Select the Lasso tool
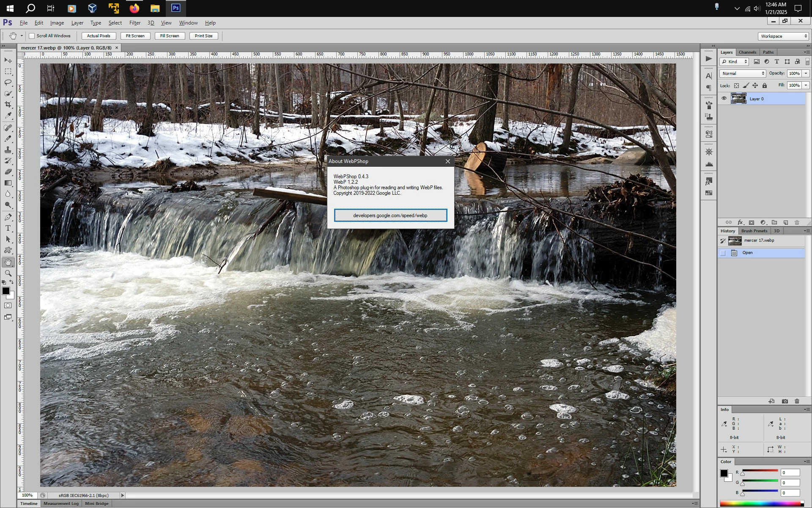812x508 pixels. click(x=8, y=83)
